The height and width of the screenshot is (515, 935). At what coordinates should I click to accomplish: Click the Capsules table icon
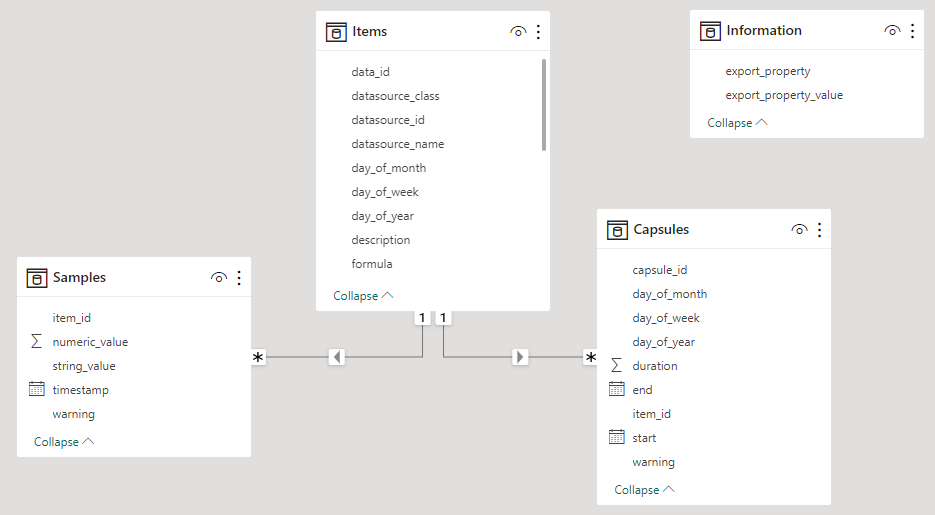618,230
